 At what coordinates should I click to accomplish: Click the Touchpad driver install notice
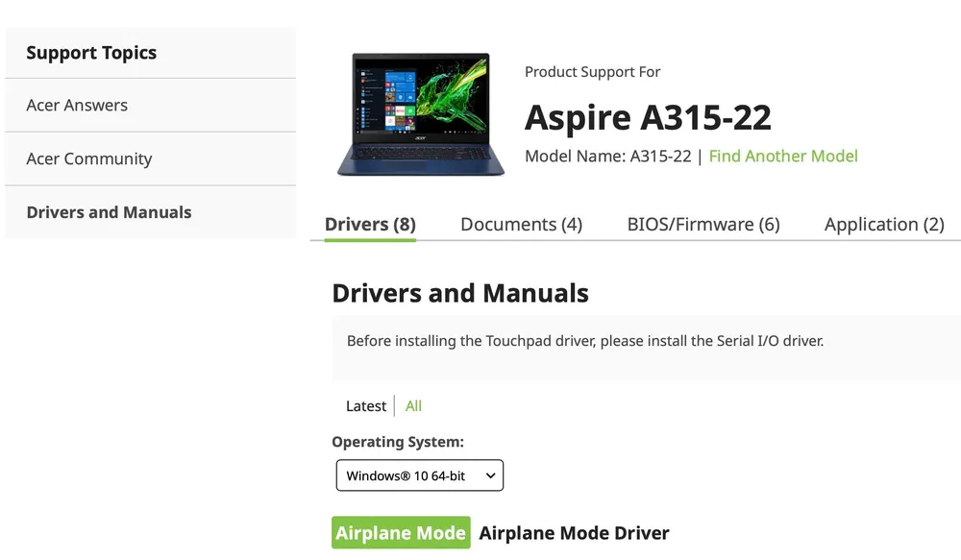click(585, 341)
